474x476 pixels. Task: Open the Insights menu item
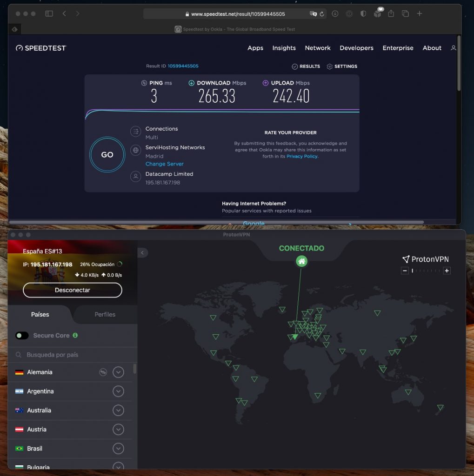click(284, 48)
